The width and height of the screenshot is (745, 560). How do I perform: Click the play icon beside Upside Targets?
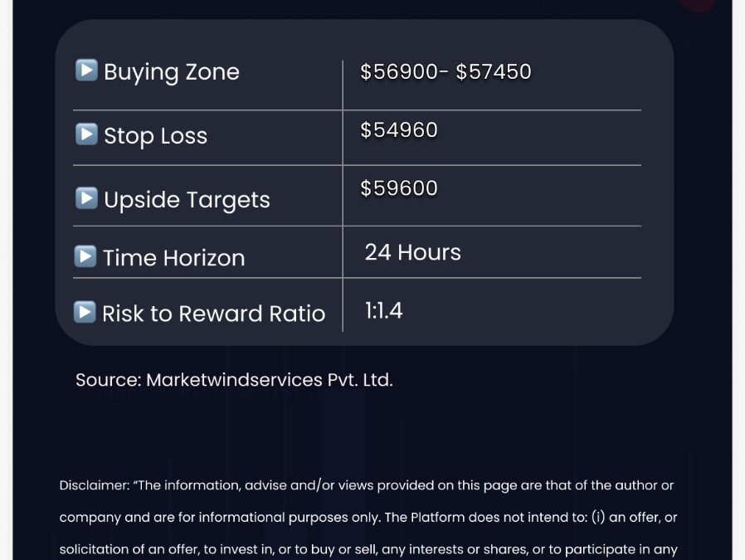coord(86,198)
